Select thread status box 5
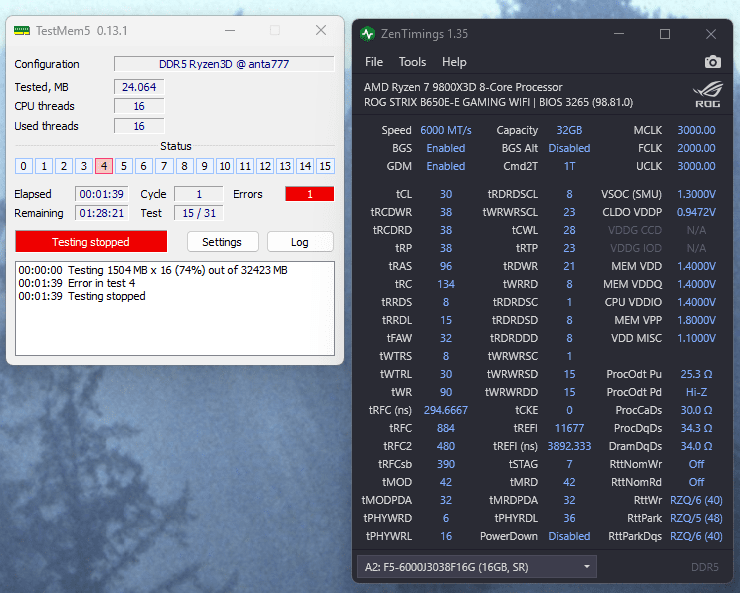The image size is (740, 593). pos(124,166)
